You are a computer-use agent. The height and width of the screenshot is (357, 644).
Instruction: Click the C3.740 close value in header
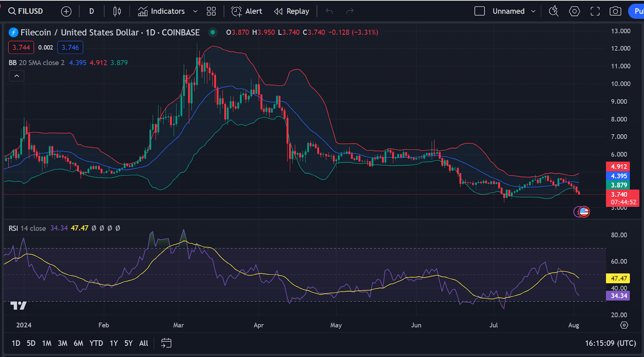click(314, 32)
